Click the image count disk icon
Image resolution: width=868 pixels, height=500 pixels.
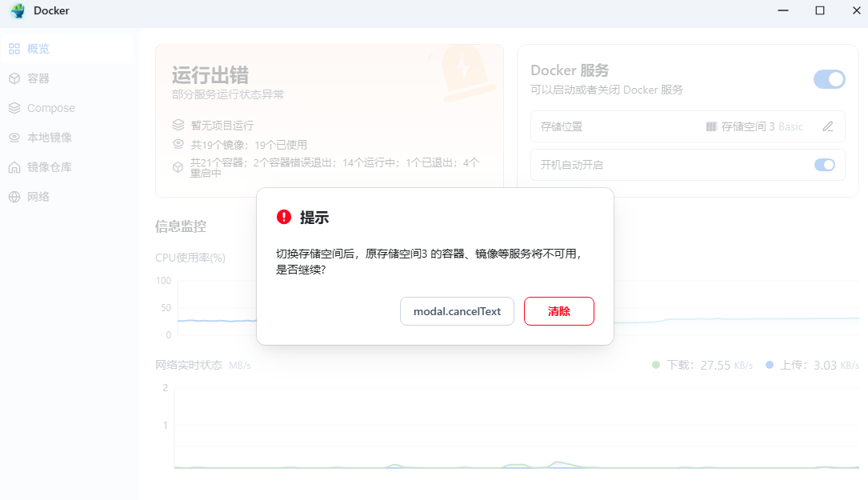178,144
